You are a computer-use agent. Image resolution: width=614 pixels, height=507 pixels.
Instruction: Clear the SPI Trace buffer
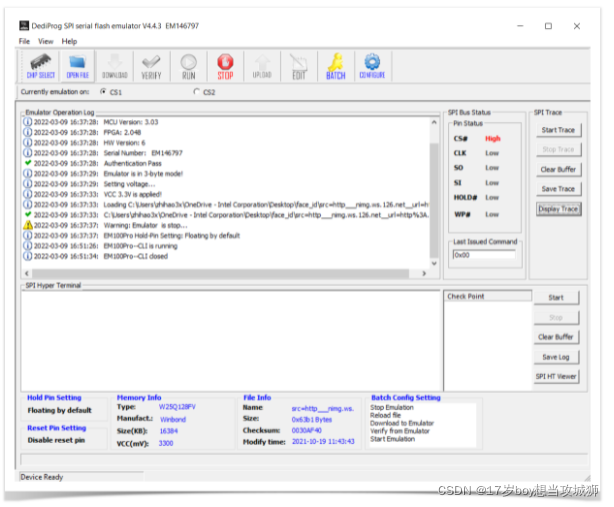(558, 170)
